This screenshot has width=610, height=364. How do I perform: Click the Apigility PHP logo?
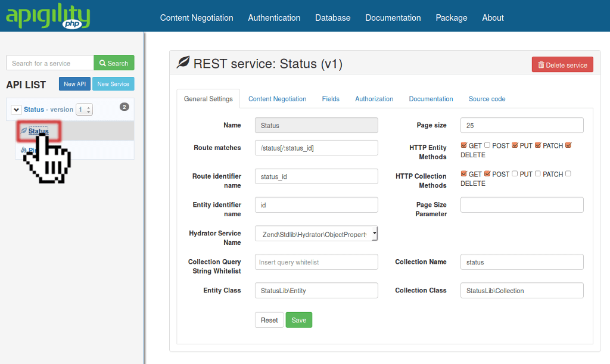pos(48,17)
